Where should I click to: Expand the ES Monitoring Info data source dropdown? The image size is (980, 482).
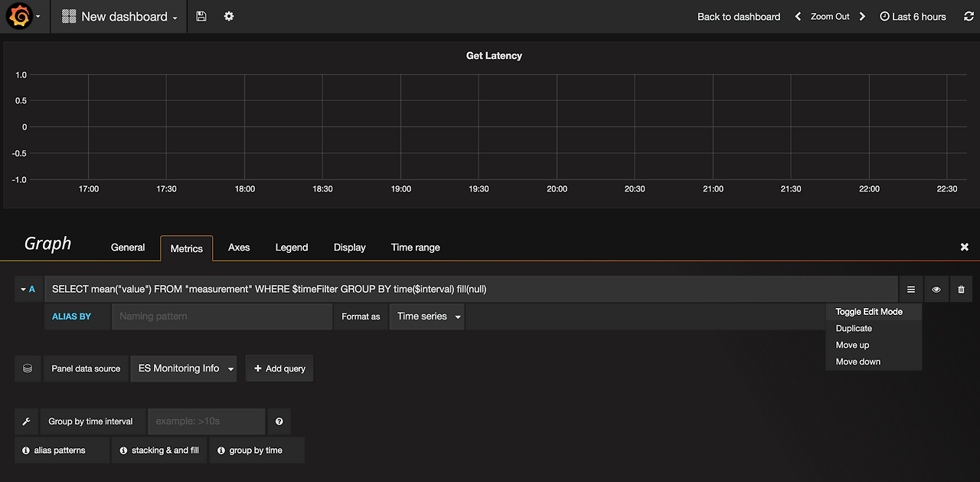[184, 369]
